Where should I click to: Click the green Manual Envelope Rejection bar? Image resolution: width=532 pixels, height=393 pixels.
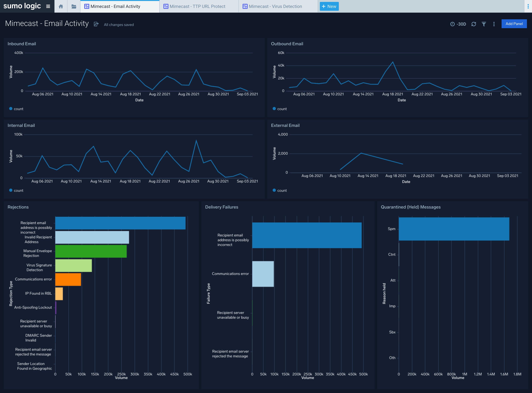click(91, 251)
